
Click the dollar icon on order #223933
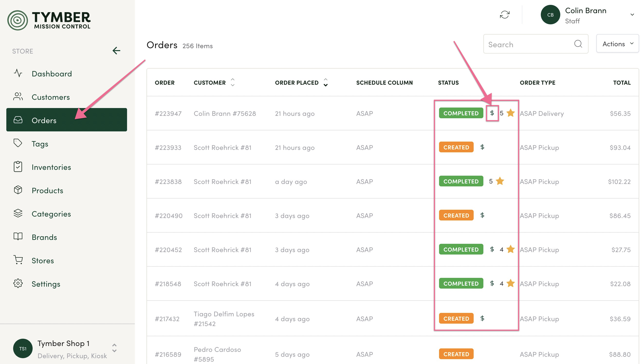pyautogui.click(x=482, y=147)
